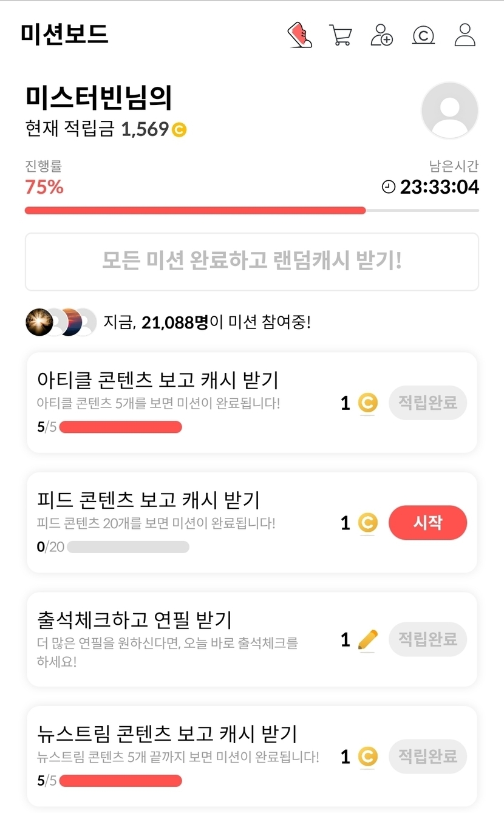
Task: Tap 모든 미션 완료하고 랜덤캐시 받기 button
Action: tap(252, 262)
